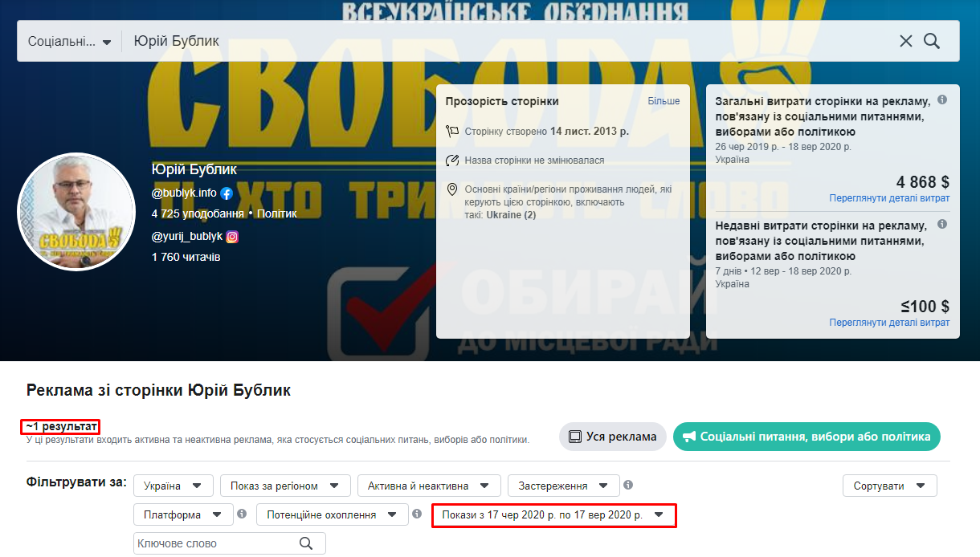Click the flag icon for page creation date

point(452,131)
